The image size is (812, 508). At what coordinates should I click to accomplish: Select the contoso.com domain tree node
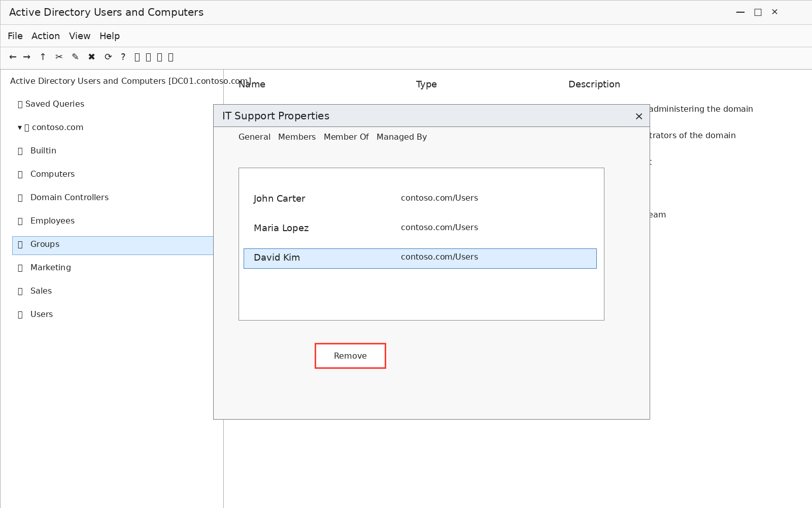(x=54, y=128)
